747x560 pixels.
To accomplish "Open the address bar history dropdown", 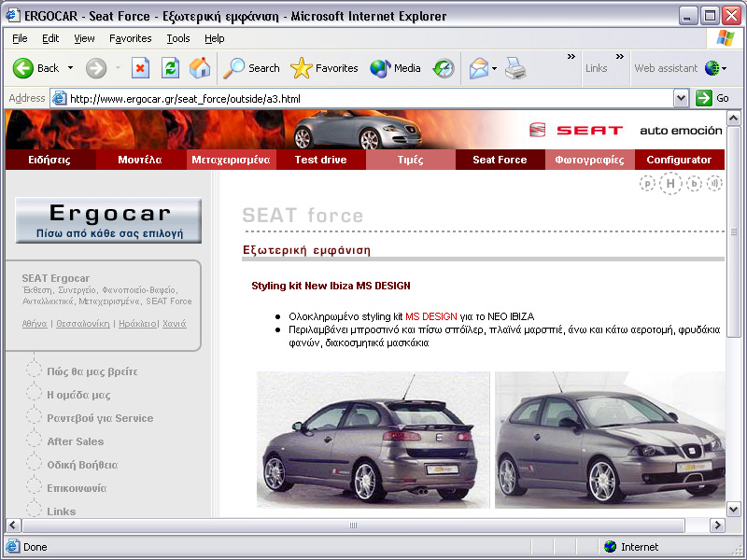I will 682,99.
